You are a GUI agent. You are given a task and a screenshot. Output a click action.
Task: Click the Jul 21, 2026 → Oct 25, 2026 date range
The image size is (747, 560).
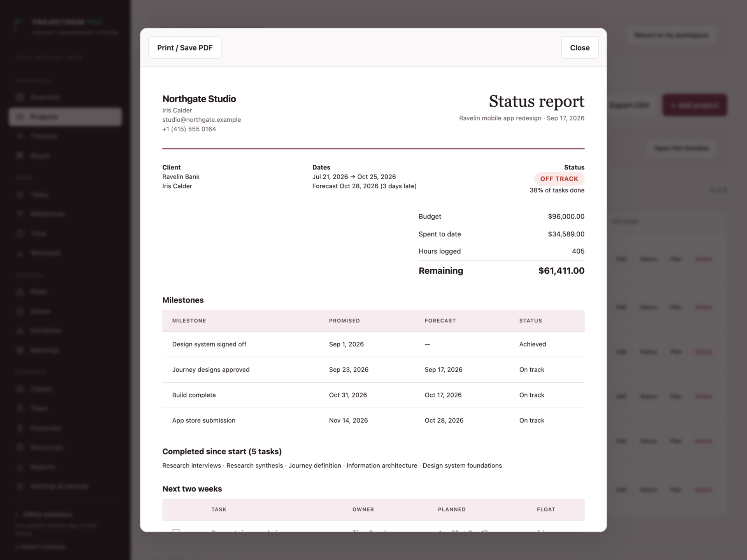[x=354, y=177]
